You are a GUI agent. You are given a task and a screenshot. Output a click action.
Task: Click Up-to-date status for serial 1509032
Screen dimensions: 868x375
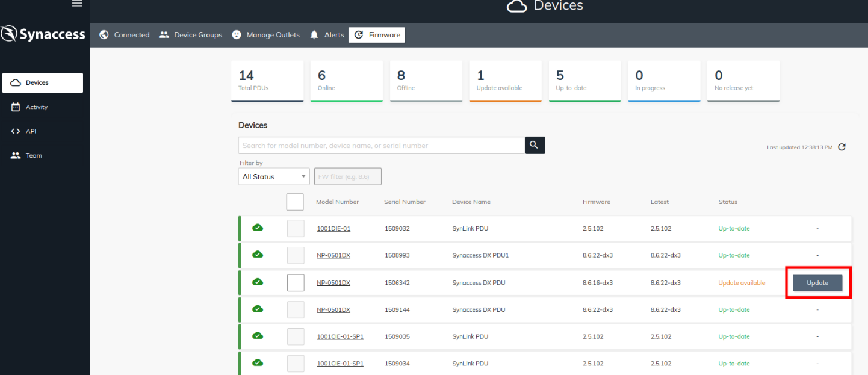pos(734,229)
